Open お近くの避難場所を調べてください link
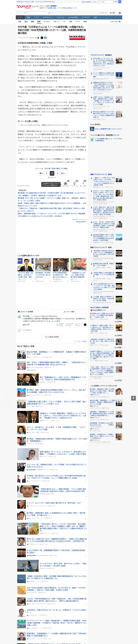The width and height of the screenshot is (138, 644). pos(108,129)
